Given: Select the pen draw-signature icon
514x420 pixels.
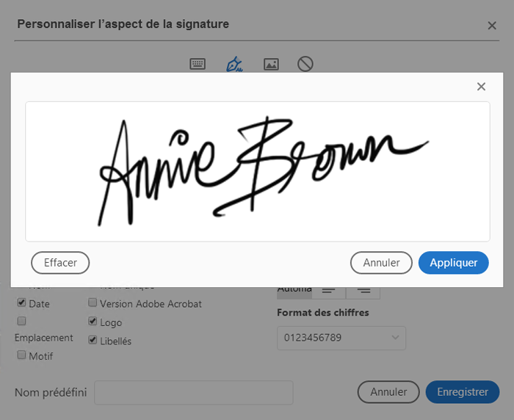Looking at the screenshot, I should pyautogui.click(x=234, y=64).
